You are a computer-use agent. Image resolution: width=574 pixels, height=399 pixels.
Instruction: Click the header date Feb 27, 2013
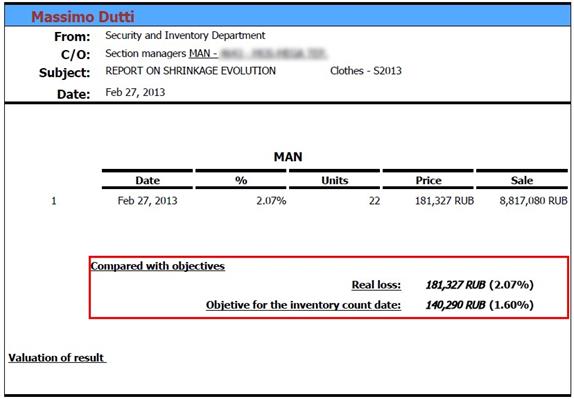[x=135, y=92]
